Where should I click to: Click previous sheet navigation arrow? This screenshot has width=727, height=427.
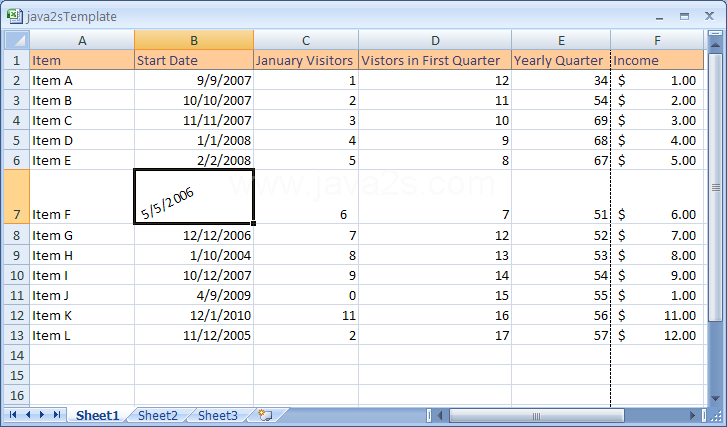coord(28,414)
